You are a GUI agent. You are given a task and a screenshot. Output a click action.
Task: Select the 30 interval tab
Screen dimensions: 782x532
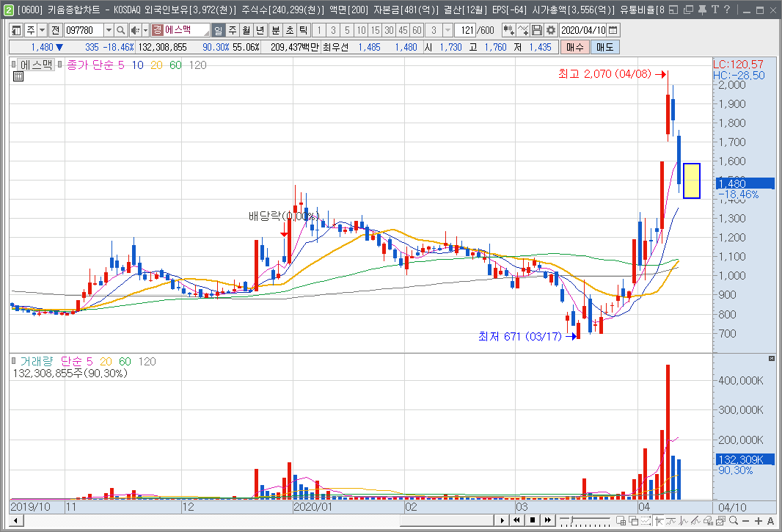389,30
